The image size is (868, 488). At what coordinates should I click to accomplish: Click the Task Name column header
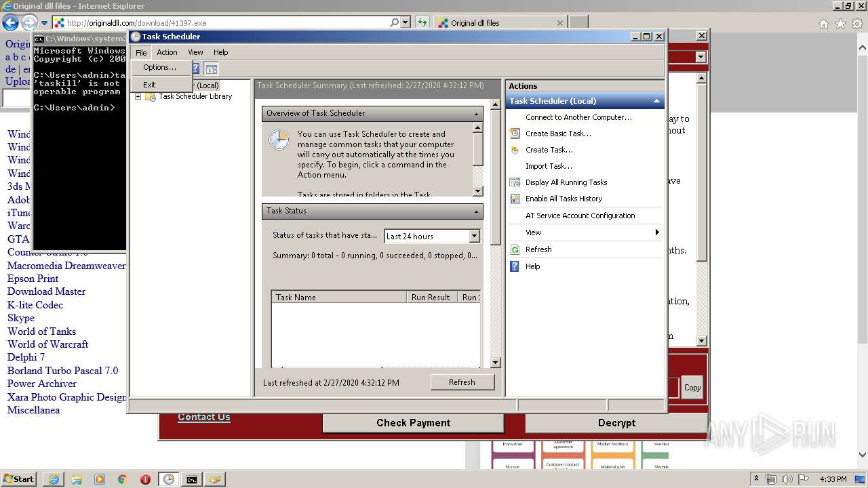(x=339, y=297)
